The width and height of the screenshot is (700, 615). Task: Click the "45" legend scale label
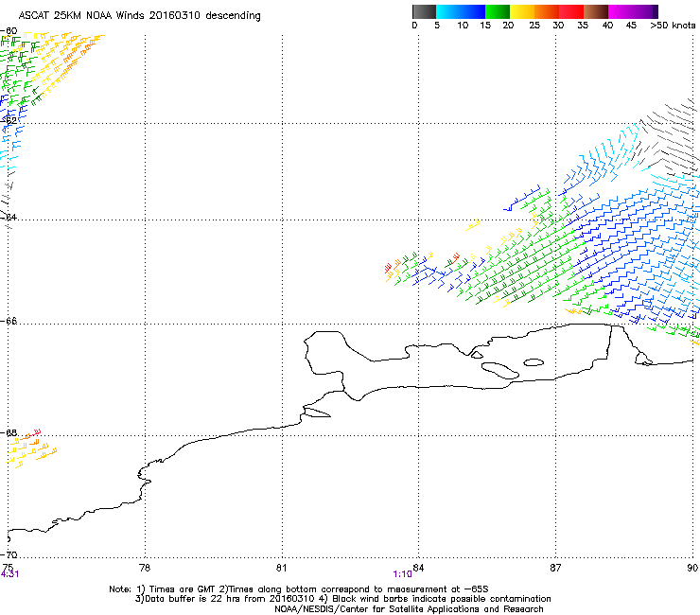631,26
